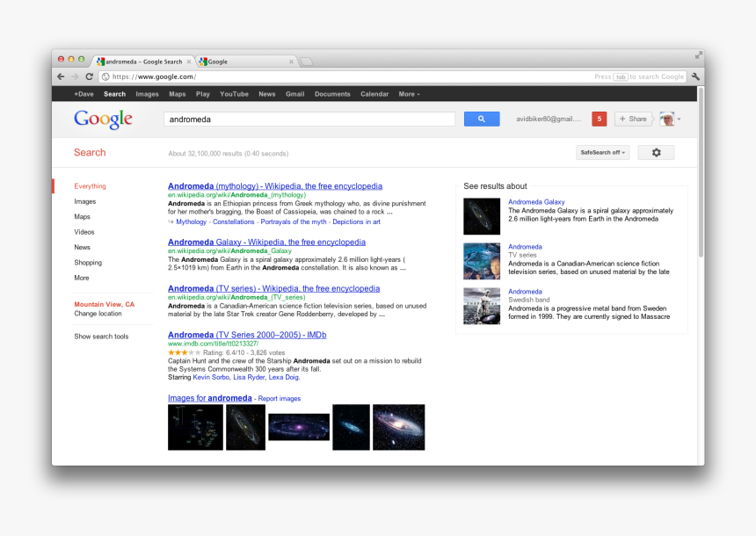Filter by News in left sidebar
Screen dimensions: 756x536
(82, 247)
